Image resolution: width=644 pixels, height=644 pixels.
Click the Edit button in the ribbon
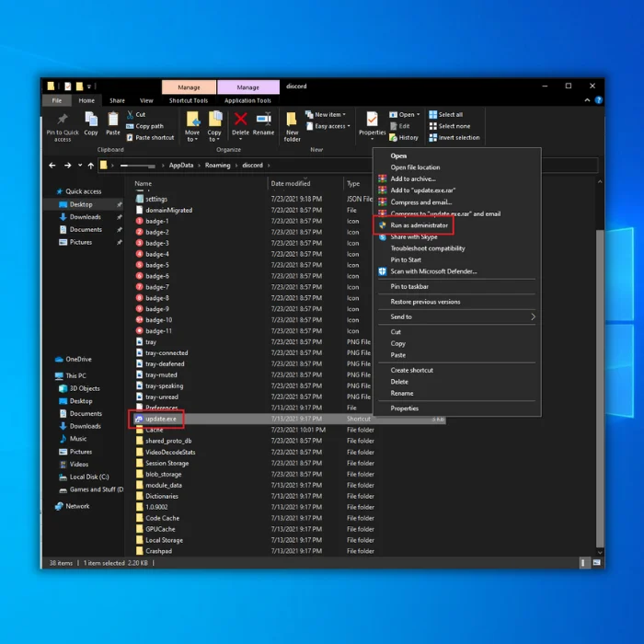pyautogui.click(x=399, y=126)
